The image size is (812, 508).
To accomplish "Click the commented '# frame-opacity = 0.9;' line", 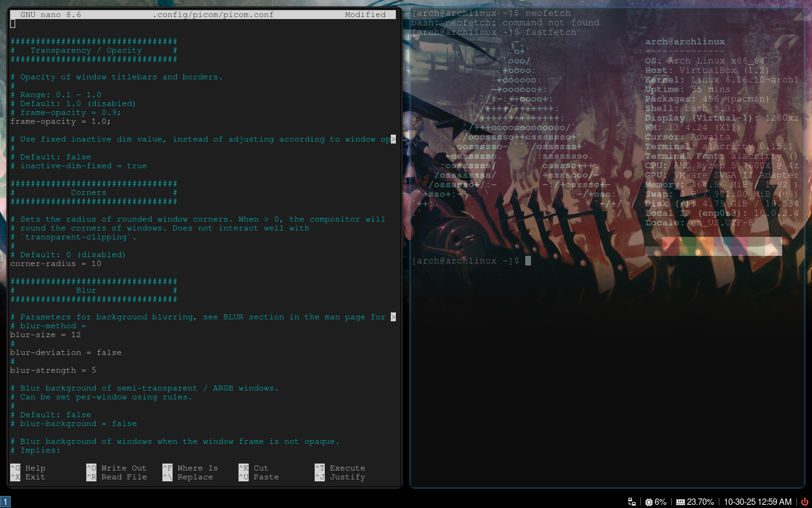I will click(x=66, y=112).
